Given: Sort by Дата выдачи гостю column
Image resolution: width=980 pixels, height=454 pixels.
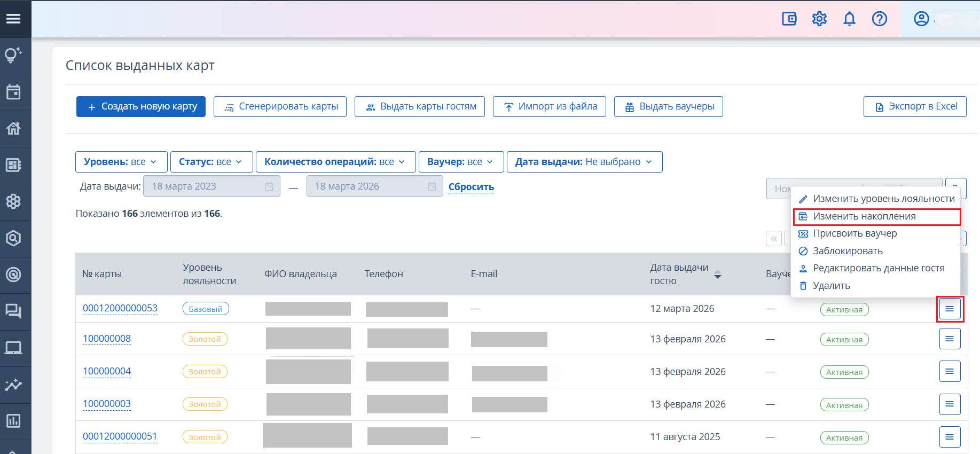Looking at the screenshot, I should [717, 274].
